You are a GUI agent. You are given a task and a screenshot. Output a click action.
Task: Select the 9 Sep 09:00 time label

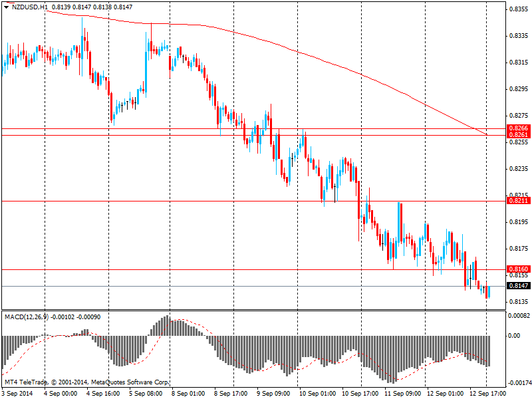pos(275,394)
